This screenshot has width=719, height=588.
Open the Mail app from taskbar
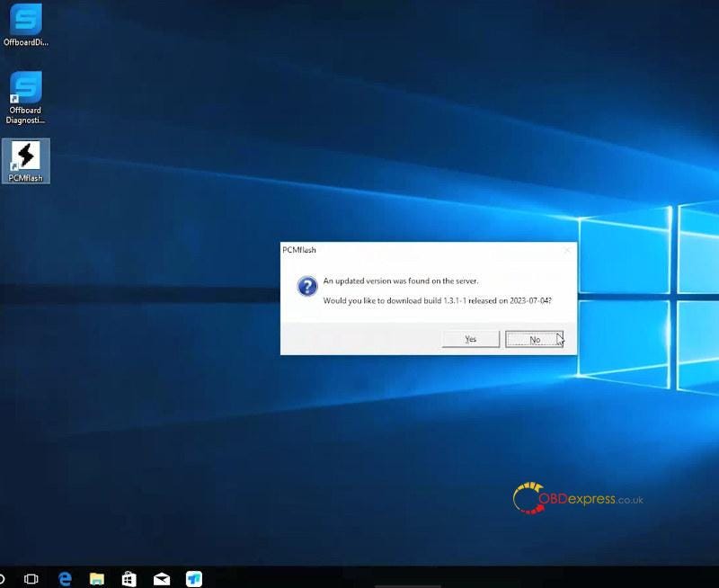coord(162,579)
